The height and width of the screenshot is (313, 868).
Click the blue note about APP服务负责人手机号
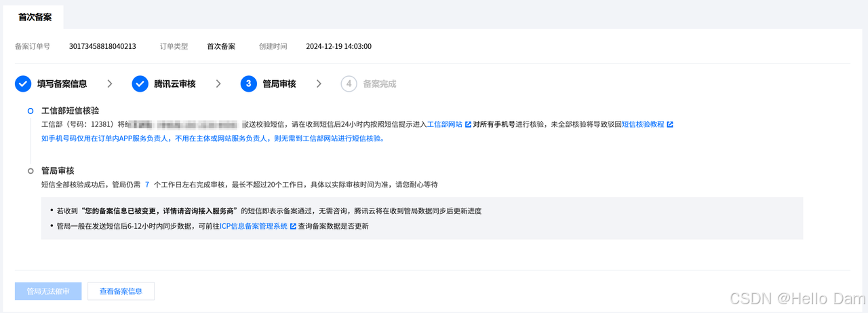(213, 139)
